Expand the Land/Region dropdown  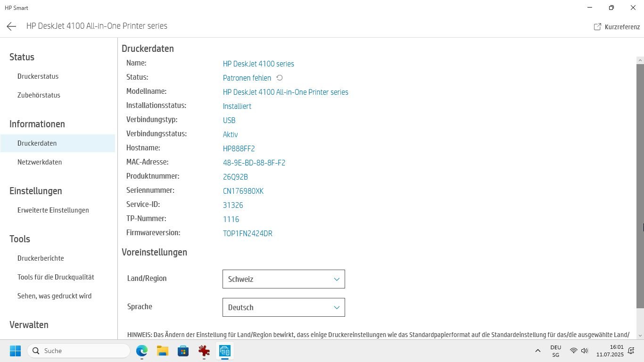pyautogui.click(x=283, y=279)
